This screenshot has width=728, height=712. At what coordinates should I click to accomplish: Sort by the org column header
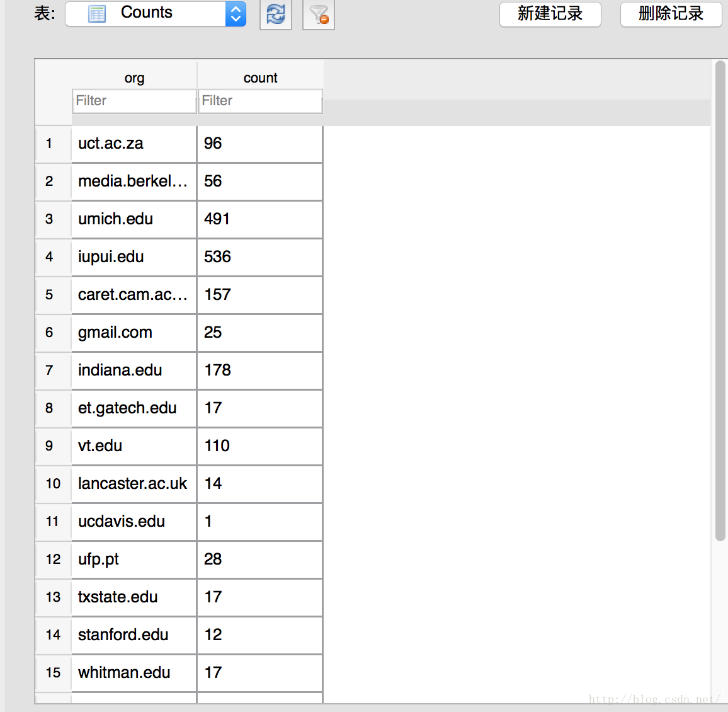tap(135, 78)
